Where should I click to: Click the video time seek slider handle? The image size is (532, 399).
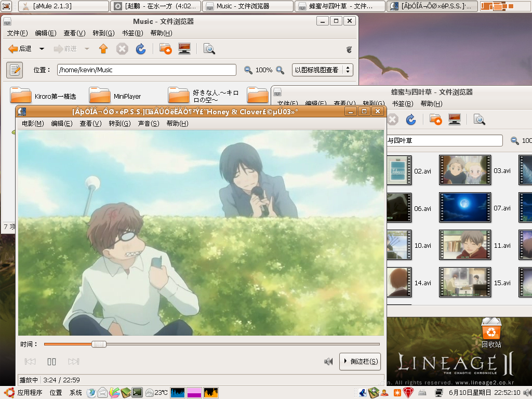(x=99, y=344)
